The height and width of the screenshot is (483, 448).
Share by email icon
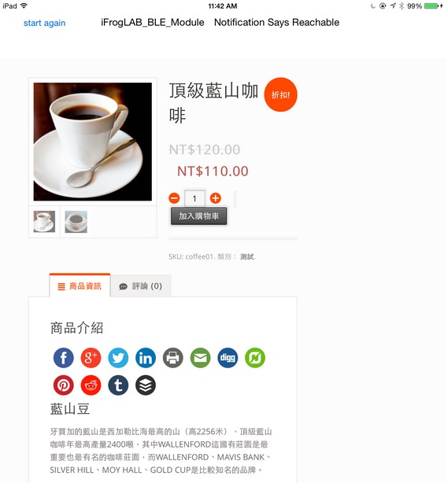coord(201,358)
